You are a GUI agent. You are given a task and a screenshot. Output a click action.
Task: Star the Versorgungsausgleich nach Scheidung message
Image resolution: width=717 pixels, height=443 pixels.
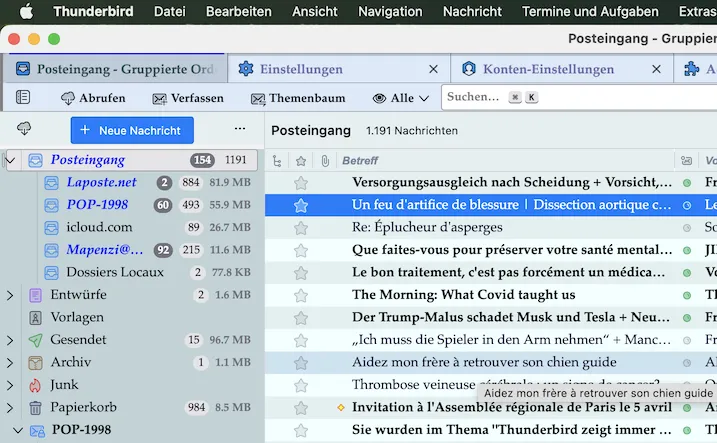(x=301, y=183)
